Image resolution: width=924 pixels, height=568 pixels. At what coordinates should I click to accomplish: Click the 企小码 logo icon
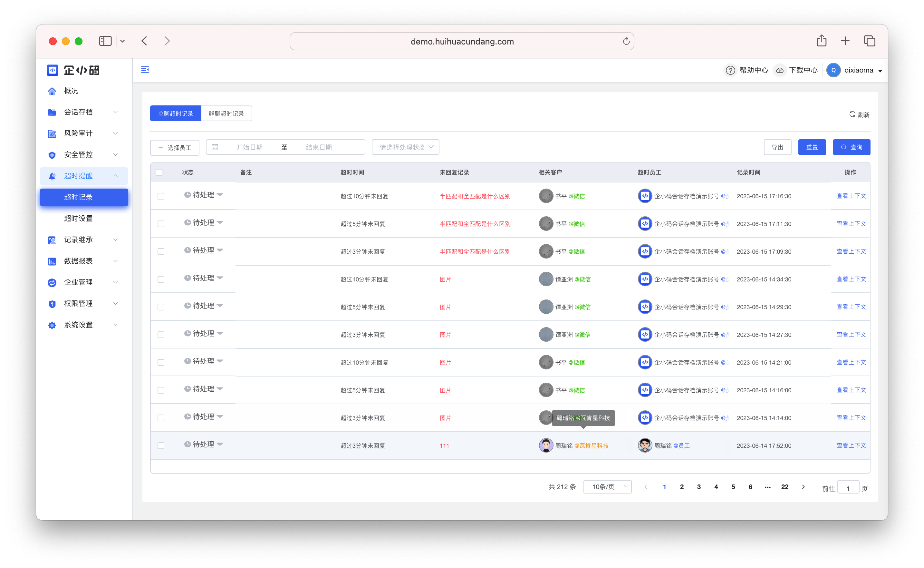[x=52, y=70]
